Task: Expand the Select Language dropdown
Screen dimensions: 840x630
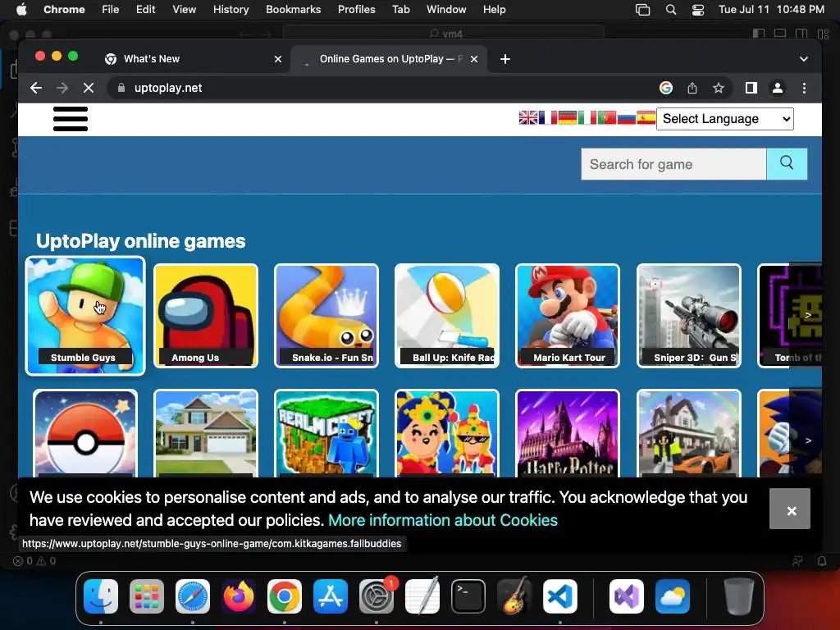Action: 725,119
